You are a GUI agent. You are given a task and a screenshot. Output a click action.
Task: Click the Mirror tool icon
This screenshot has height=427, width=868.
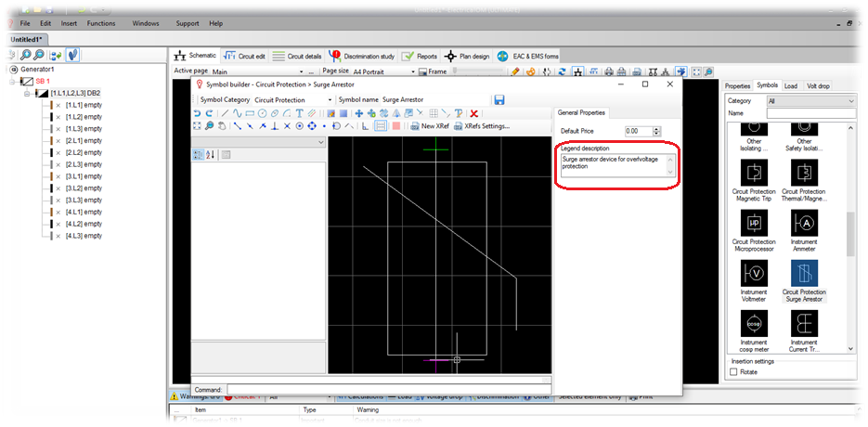(x=395, y=113)
